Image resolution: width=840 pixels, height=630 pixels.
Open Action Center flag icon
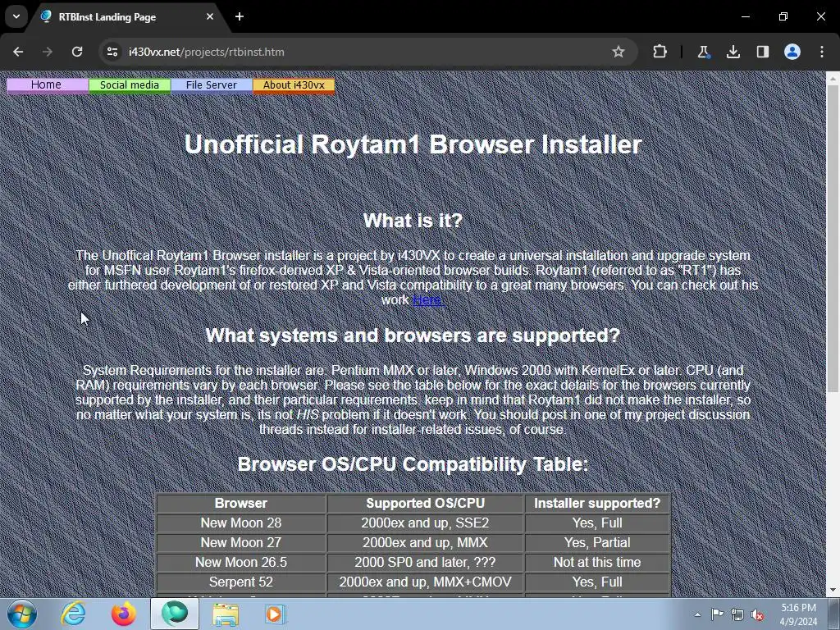tap(717, 614)
